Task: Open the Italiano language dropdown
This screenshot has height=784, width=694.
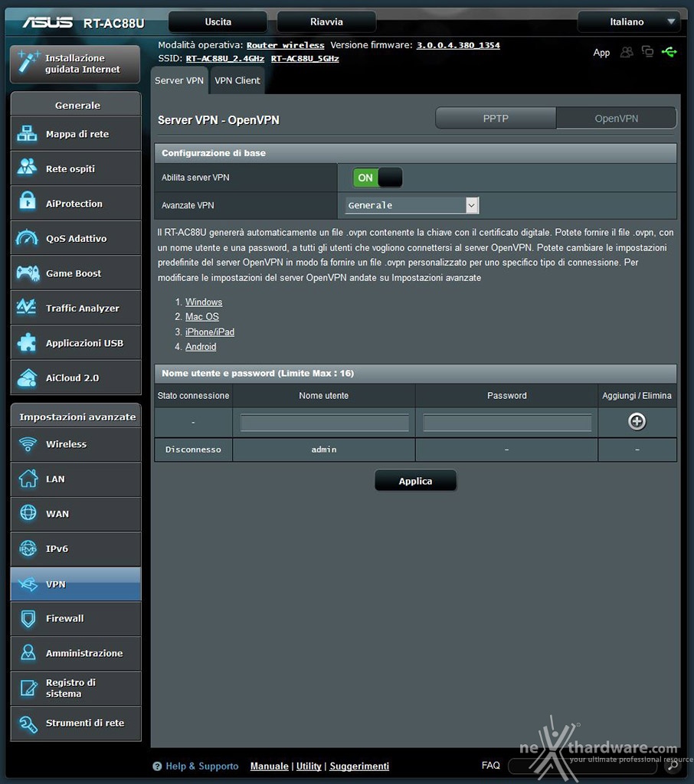Action: click(628, 21)
